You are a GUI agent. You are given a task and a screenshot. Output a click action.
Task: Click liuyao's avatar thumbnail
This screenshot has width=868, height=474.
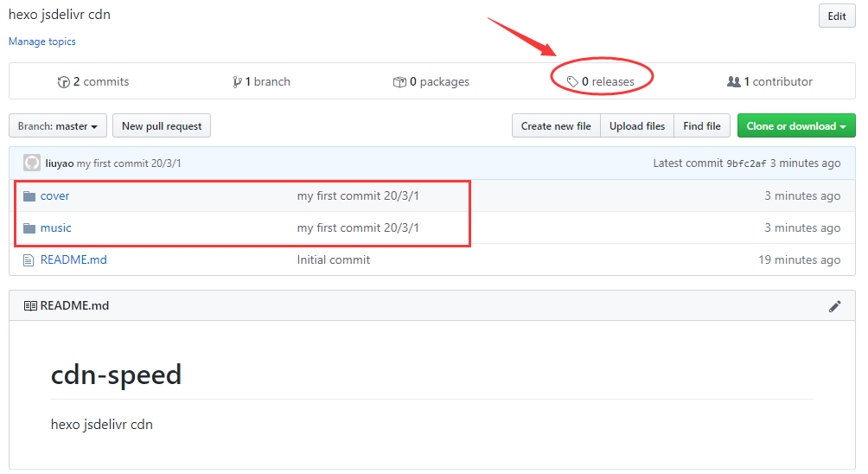tap(32, 163)
